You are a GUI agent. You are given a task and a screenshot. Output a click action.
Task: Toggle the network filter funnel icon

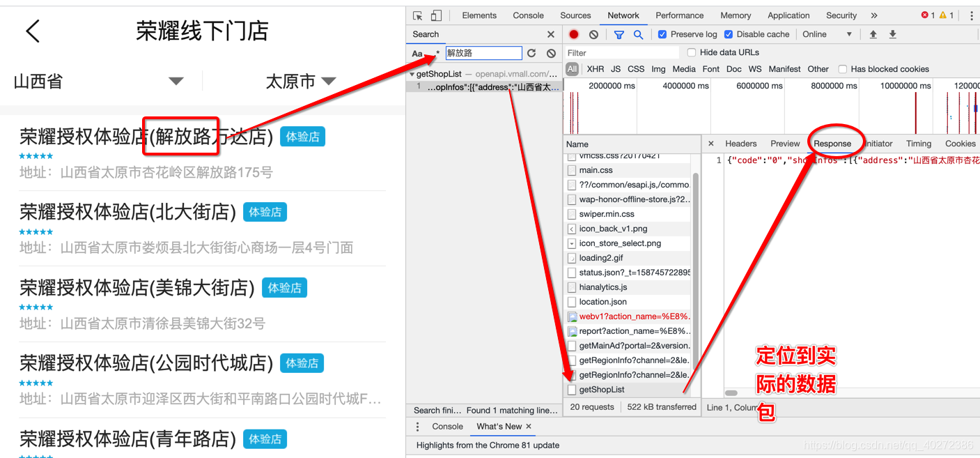coord(619,34)
